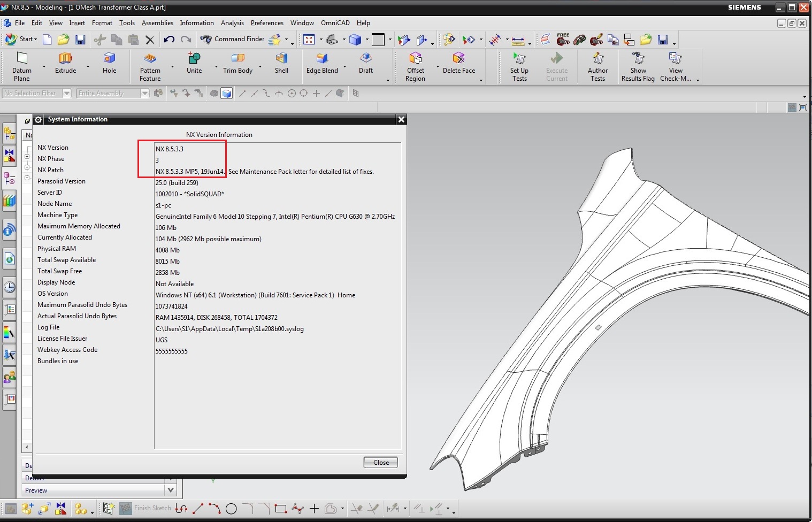The width and height of the screenshot is (812, 522).
Task: Save the part with the Save icon
Action: click(x=80, y=39)
